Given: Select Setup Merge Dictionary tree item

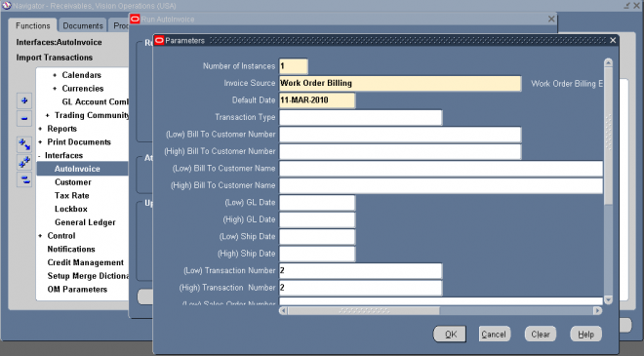Looking at the screenshot, I should coord(88,276).
